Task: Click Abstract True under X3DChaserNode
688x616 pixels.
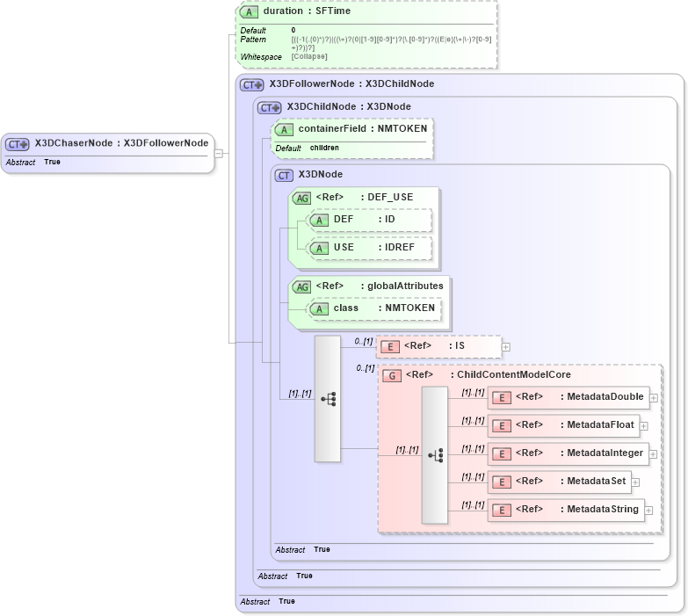Action: pyautogui.click(x=33, y=163)
